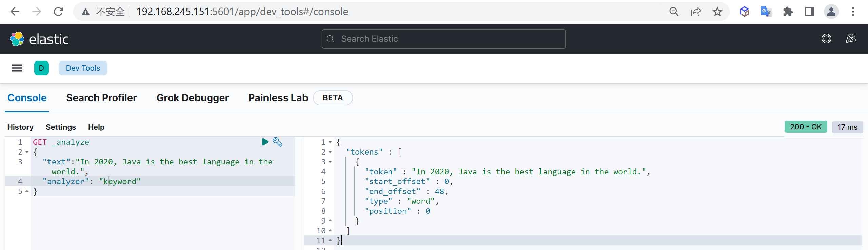
Task: Toggle the browser side panel
Action: click(x=809, y=12)
